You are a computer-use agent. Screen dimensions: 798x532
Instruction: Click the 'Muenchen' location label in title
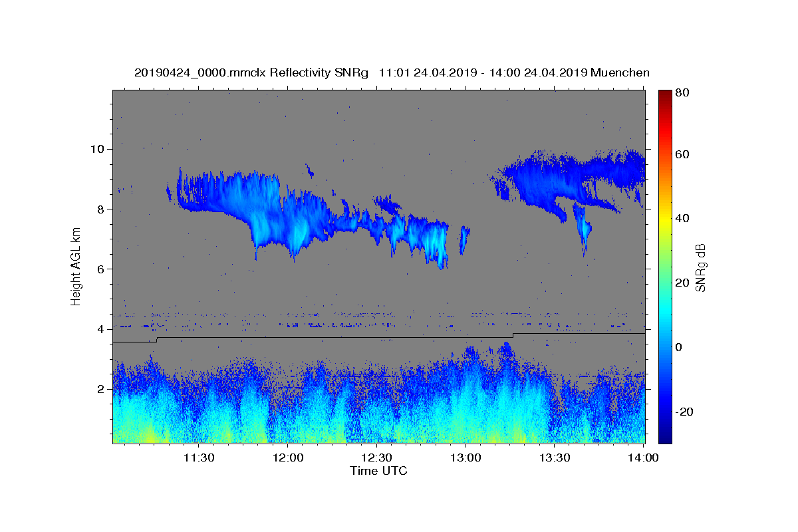pyautogui.click(x=620, y=72)
